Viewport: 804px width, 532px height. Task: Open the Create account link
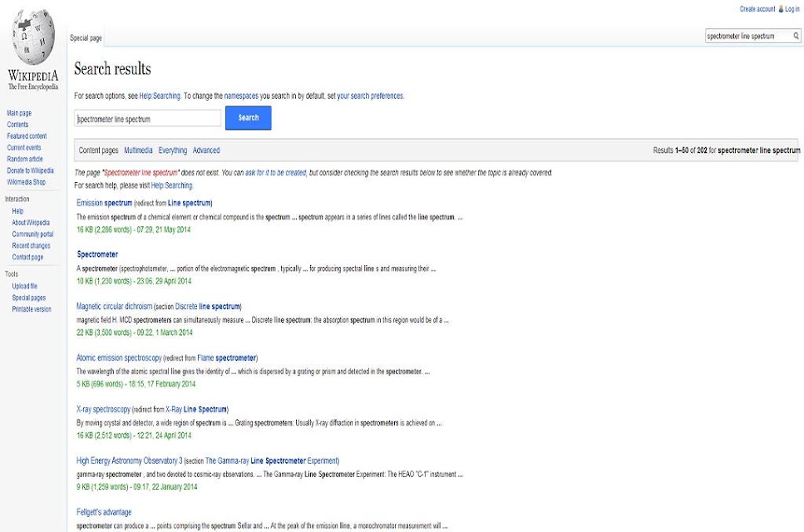pos(757,8)
